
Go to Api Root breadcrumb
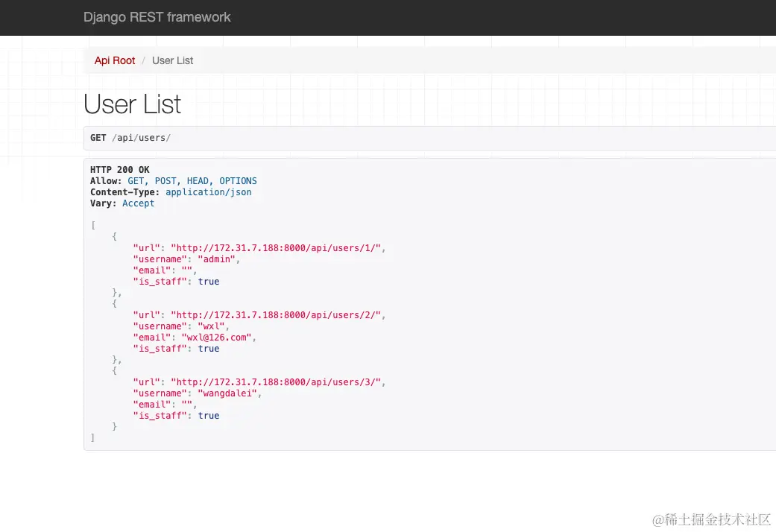click(x=115, y=60)
